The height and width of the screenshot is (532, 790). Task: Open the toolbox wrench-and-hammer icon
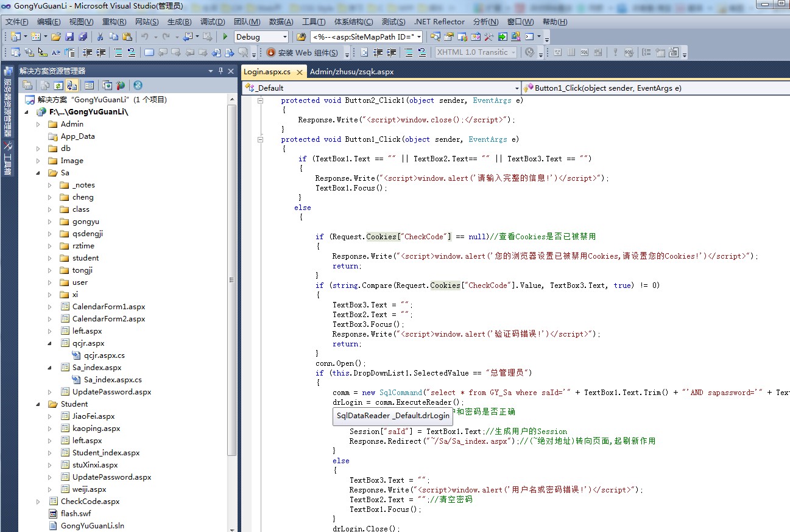[x=489, y=37]
